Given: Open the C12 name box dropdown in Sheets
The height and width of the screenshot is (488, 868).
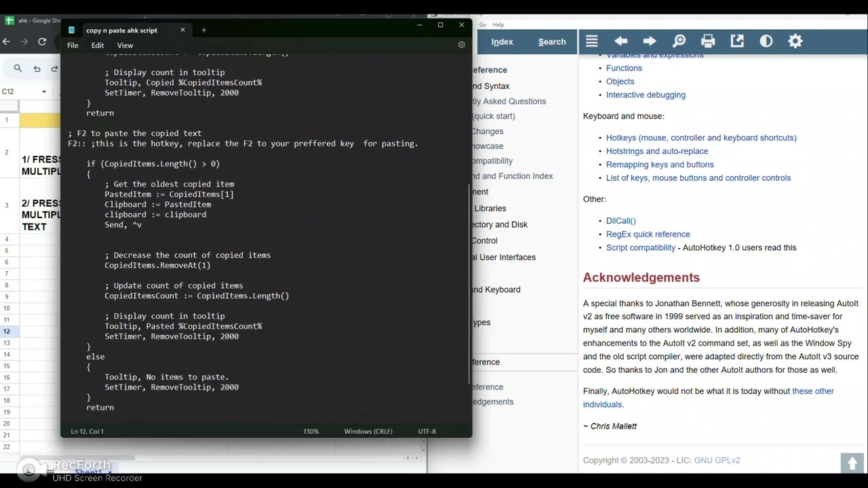Looking at the screenshot, I should (x=44, y=91).
